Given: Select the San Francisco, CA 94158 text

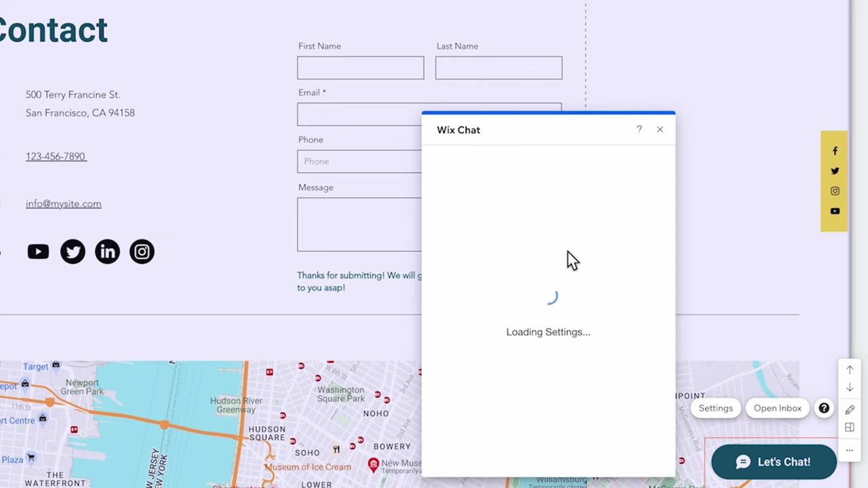Looking at the screenshot, I should pos(80,113).
